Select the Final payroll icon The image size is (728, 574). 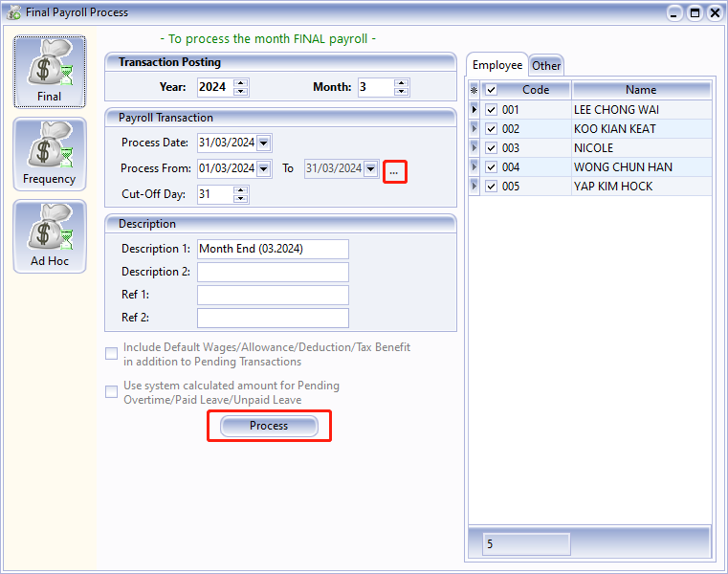pos(49,72)
